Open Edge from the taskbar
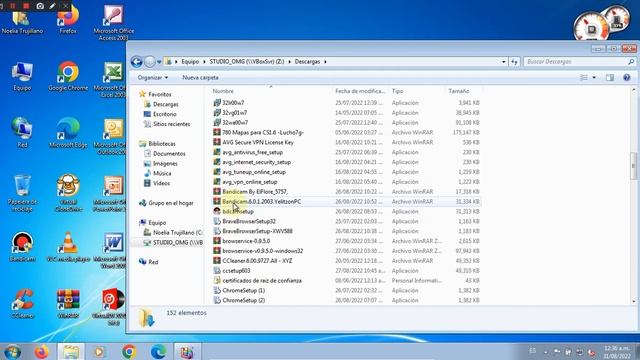640x360 pixels. click(x=158, y=352)
